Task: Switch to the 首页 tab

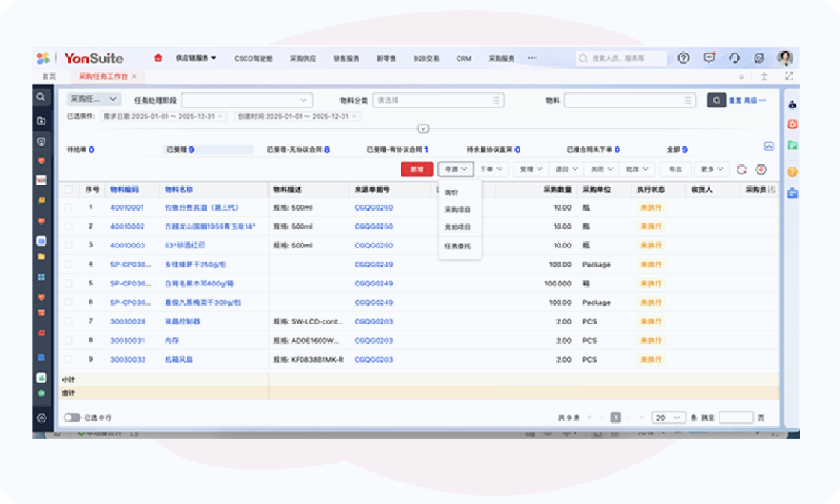Action: [49, 76]
